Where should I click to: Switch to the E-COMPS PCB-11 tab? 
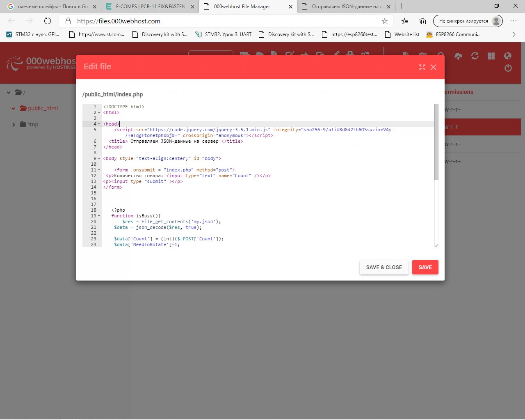[x=150, y=7]
